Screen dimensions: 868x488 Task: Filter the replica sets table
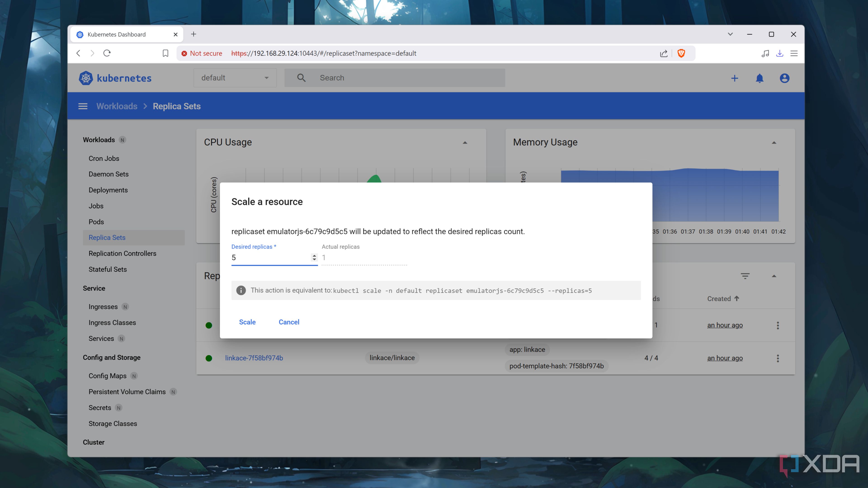click(x=745, y=275)
